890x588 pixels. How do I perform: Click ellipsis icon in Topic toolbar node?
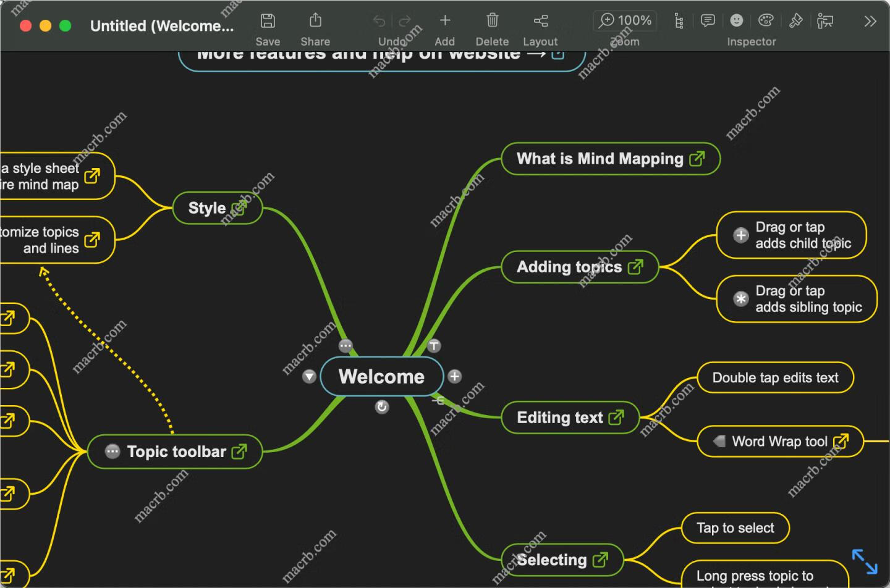click(112, 451)
